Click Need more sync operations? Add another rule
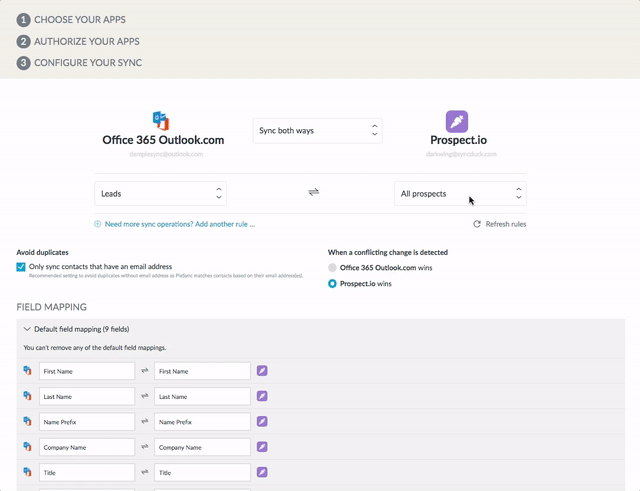Image resolution: width=640 pixels, height=491 pixels. (x=180, y=224)
